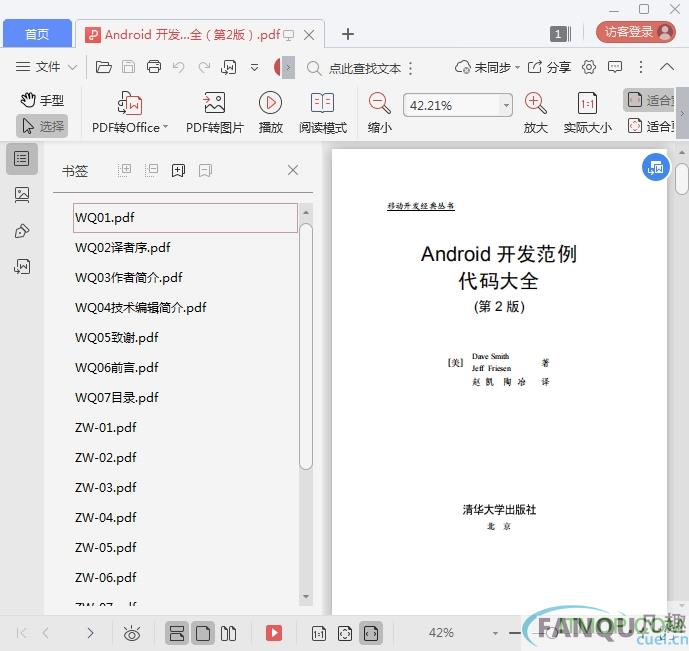Open the more options vertical dots menu
Screen dimensions: 689x651
(641, 67)
